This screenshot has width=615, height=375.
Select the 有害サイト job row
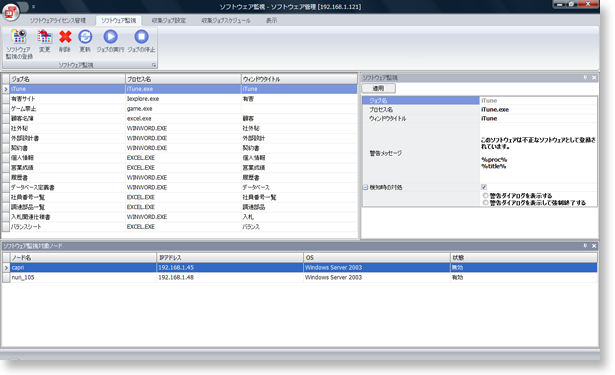[x=183, y=99]
